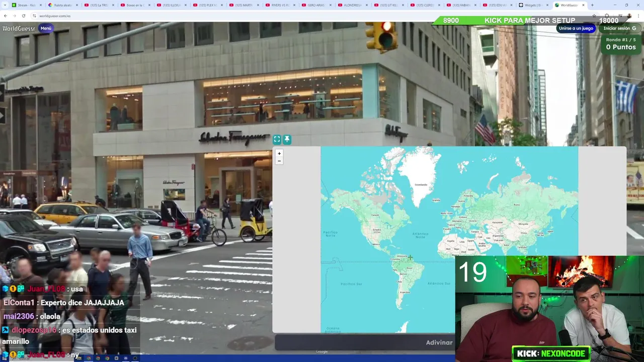Switch to the Stream - Kick tab
This screenshot has height=362, width=644.
[26, 5]
